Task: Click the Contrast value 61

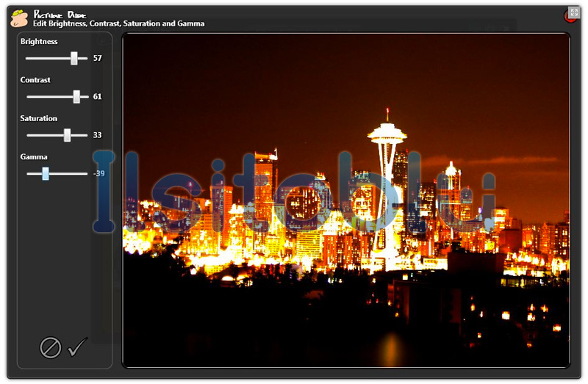Action: click(98, 96)
